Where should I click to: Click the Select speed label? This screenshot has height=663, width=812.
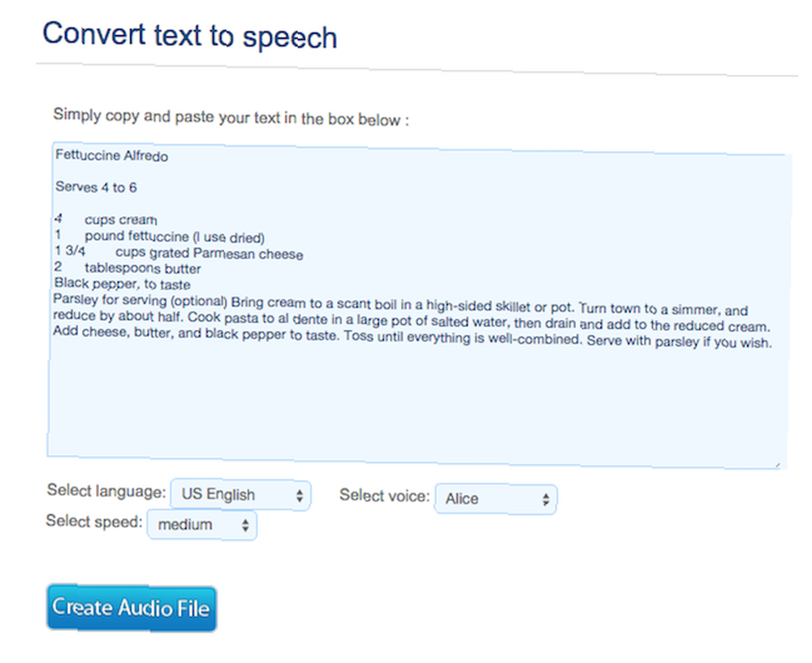[x=93, y=521]
